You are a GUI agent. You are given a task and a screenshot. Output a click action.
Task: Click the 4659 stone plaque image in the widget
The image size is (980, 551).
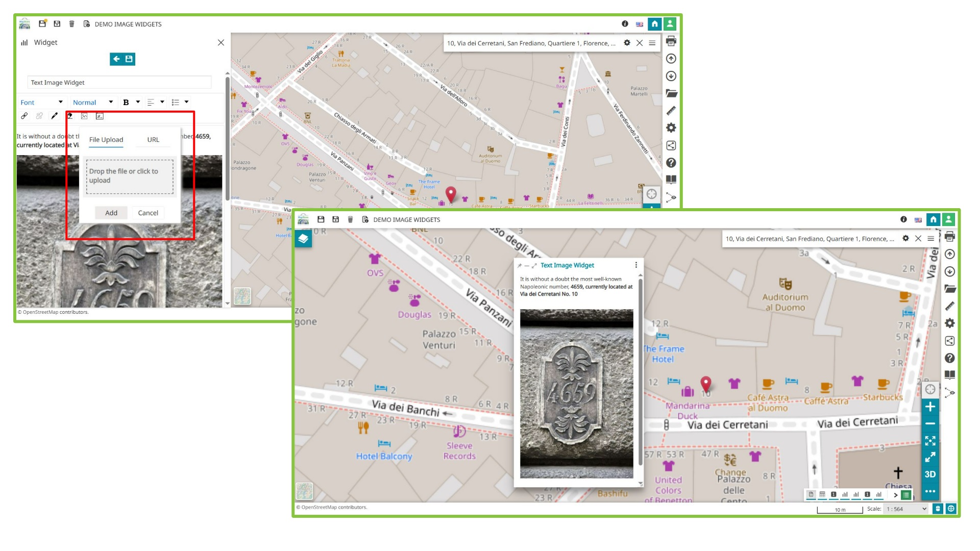577,394
